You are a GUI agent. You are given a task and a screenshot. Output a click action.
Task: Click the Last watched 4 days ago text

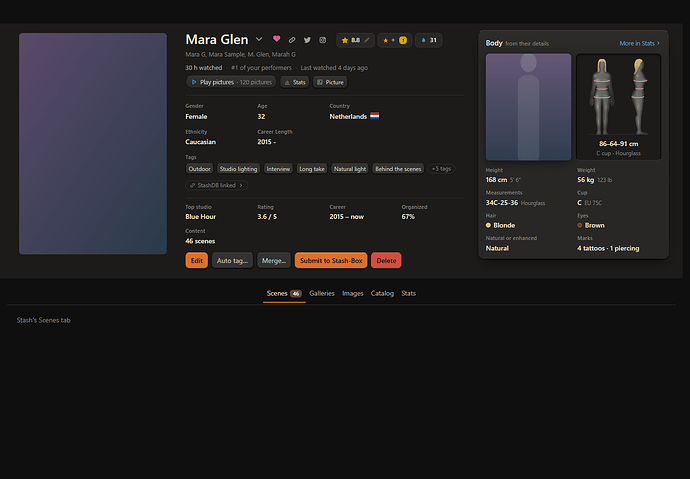(x=334, y=68)
